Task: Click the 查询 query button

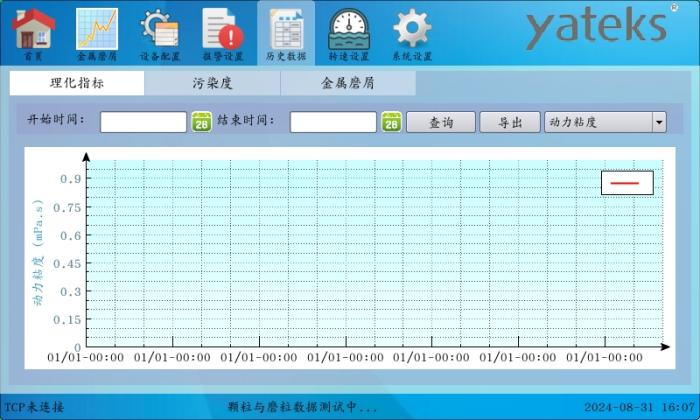Action: tap(440, 122)
